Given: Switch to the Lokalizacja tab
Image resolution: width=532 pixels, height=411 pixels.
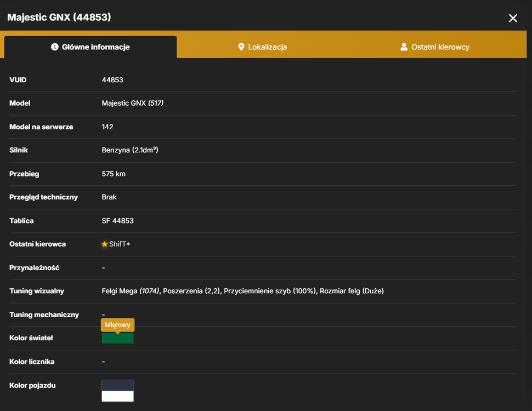Looking at the screenshot, I should pos(262,47).
